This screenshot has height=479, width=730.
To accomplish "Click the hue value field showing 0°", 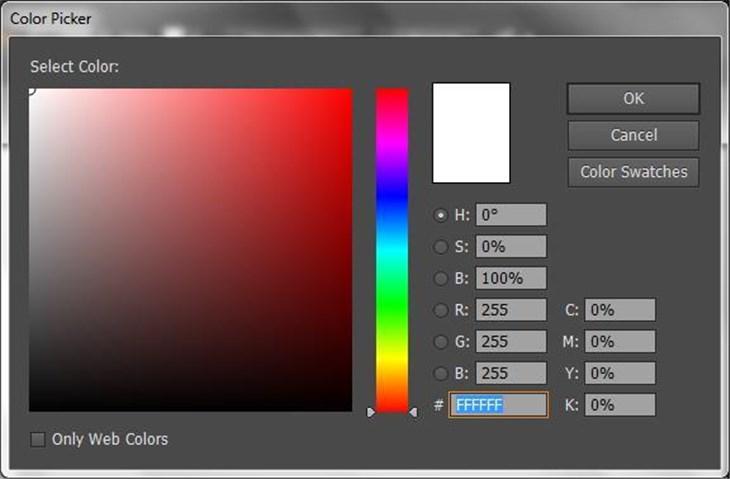I will (511, 215).
